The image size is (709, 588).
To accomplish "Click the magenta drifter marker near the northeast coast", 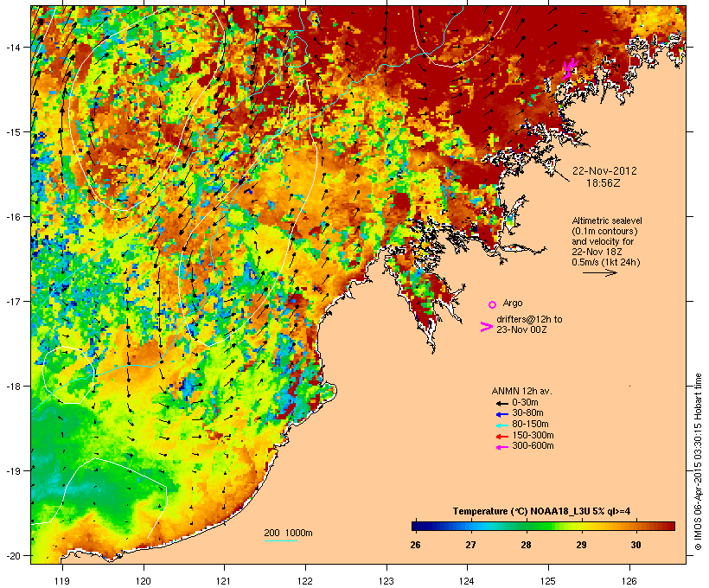I will coord(569,69).
